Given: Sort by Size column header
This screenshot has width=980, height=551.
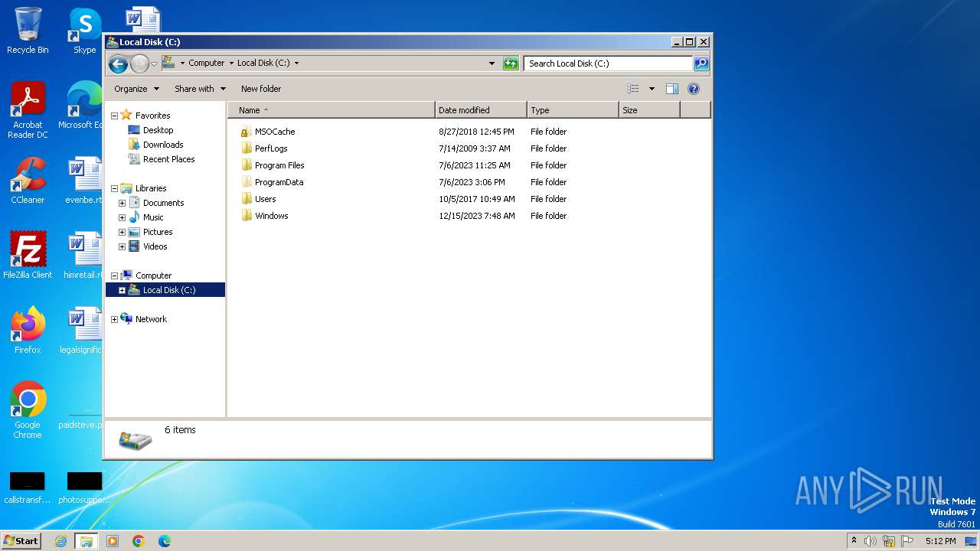Looking at the screenshot, I should click(x=649, y=110).
